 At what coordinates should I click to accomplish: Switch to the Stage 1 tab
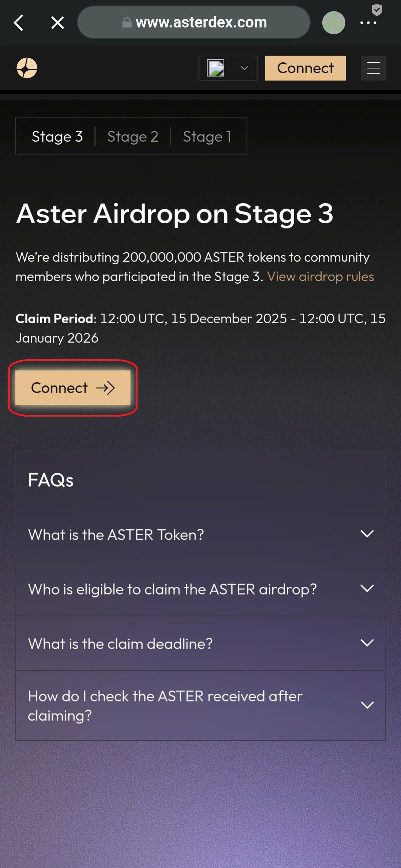(x=207, y=136)
